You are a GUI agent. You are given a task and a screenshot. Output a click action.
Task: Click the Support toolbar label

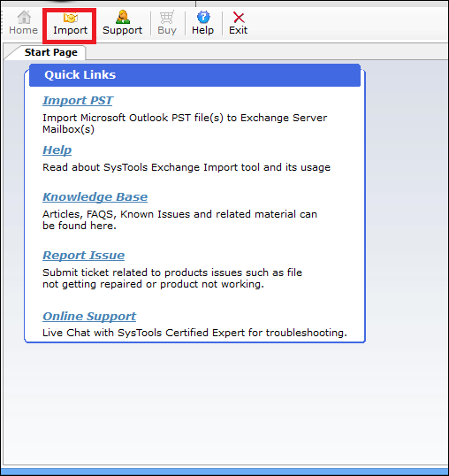tap(123, 30)
